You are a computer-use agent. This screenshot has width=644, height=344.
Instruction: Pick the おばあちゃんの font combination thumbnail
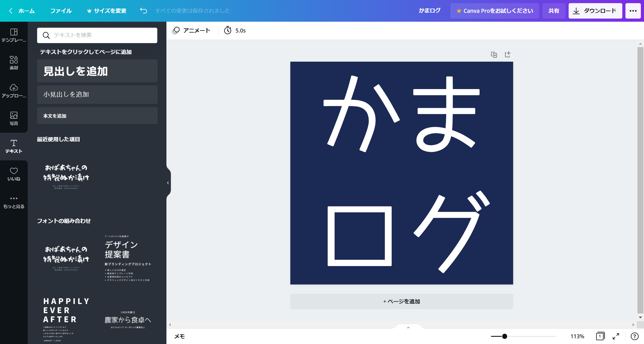pyautogui.click(x=66, y=258)
